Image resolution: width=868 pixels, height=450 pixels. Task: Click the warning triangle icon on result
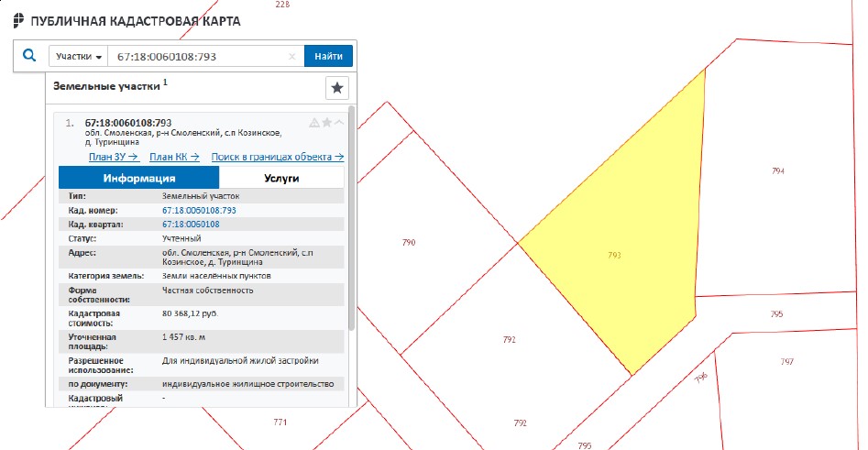click(x=314, y=123)
